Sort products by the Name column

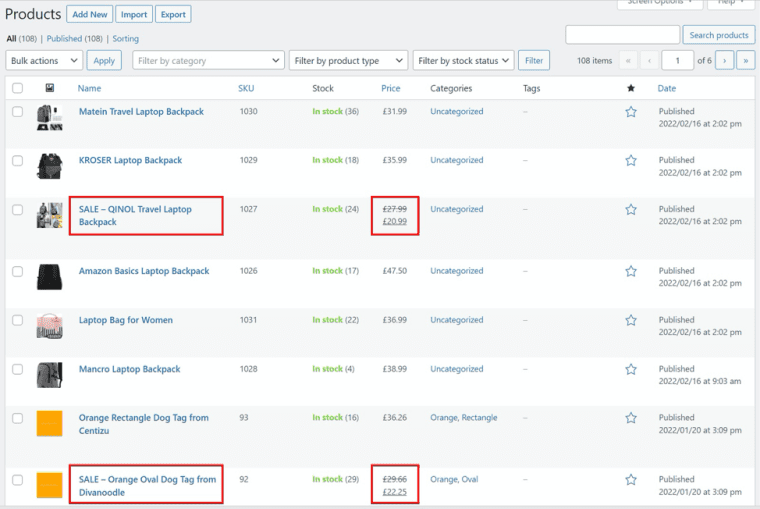pos(90,88)
